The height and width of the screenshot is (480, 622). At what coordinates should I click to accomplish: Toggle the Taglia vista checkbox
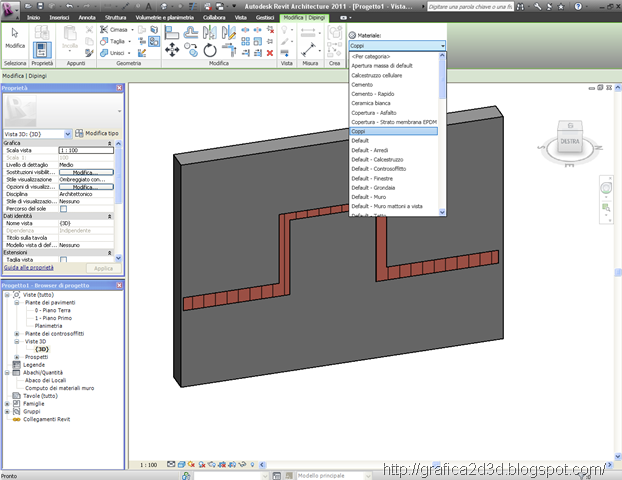(64, 259)
